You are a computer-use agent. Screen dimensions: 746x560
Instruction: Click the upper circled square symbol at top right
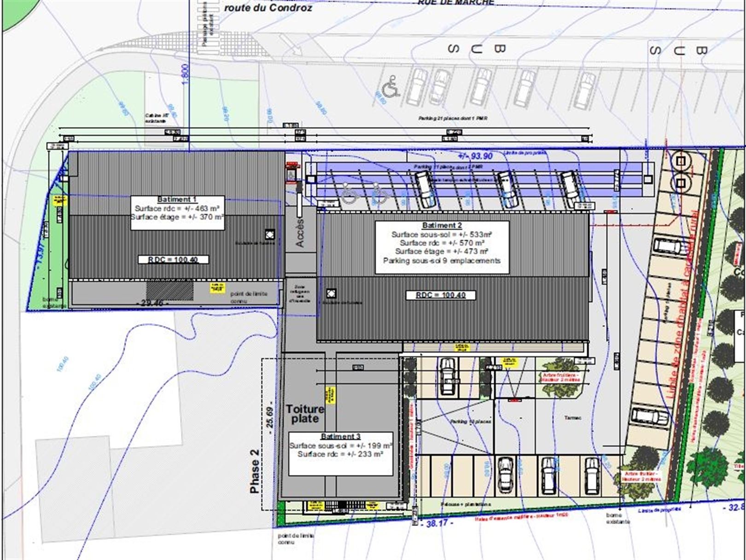coord(681,161)
